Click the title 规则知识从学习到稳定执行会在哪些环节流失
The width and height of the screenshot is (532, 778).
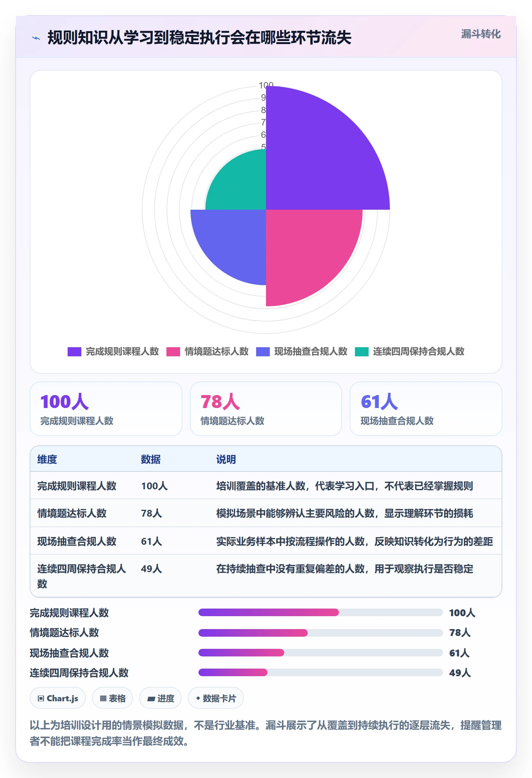(199, 38)
